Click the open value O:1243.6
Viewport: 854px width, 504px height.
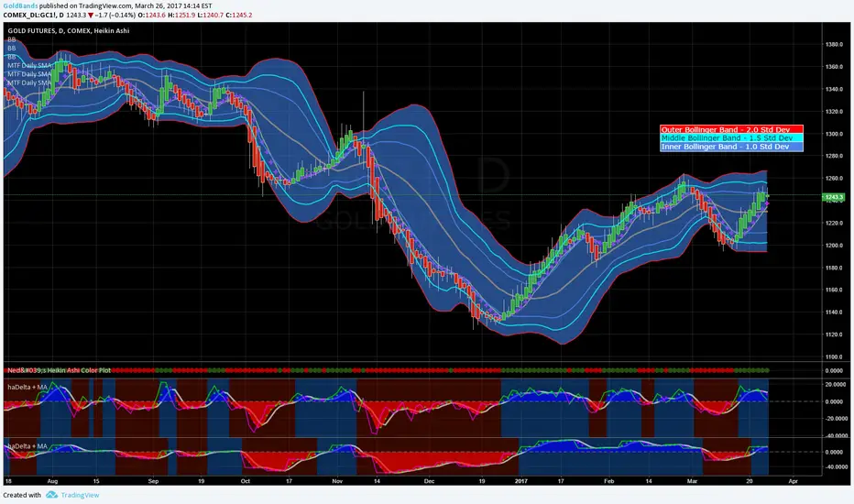click(152, 16)
